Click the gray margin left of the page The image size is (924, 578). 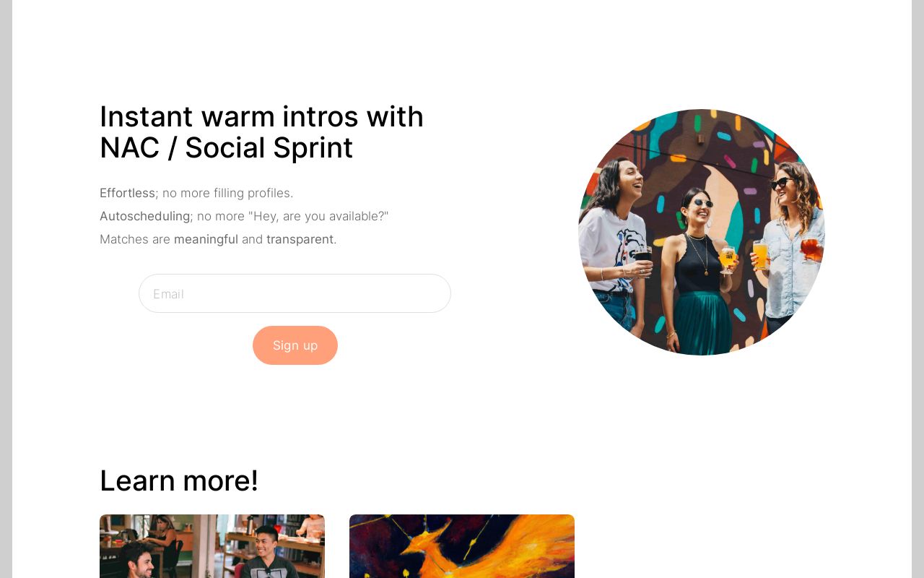coord(6,289)
